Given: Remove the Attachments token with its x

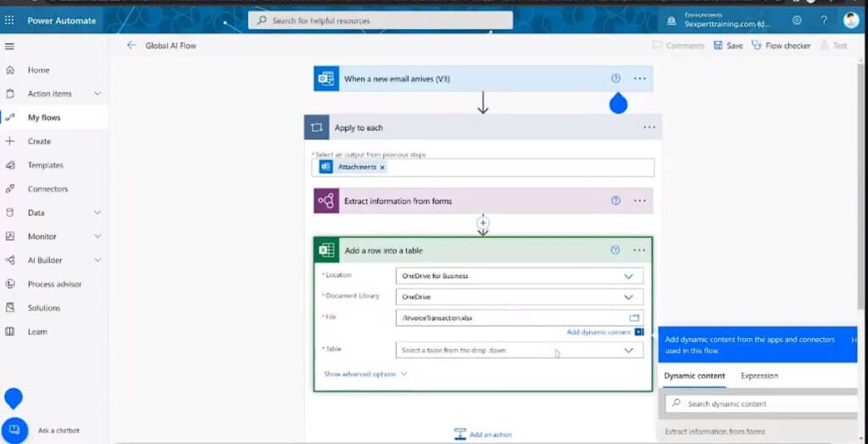Looking at the screenshot, I should pos(382,167).
